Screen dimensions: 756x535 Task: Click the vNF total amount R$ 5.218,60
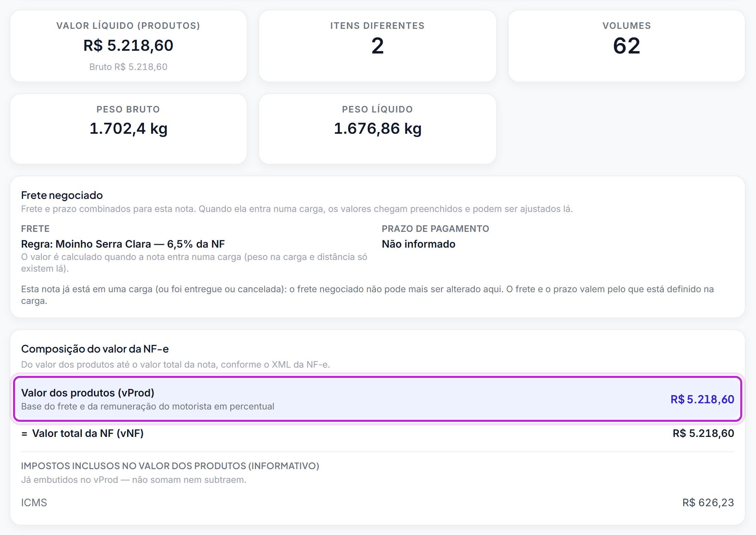[703, 433]
